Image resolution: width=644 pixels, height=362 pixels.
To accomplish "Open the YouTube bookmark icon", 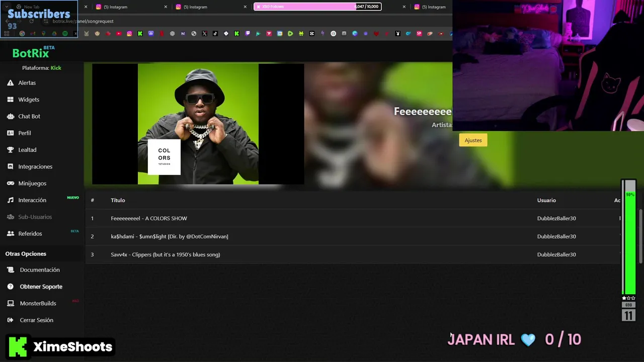I will point(119,34).
